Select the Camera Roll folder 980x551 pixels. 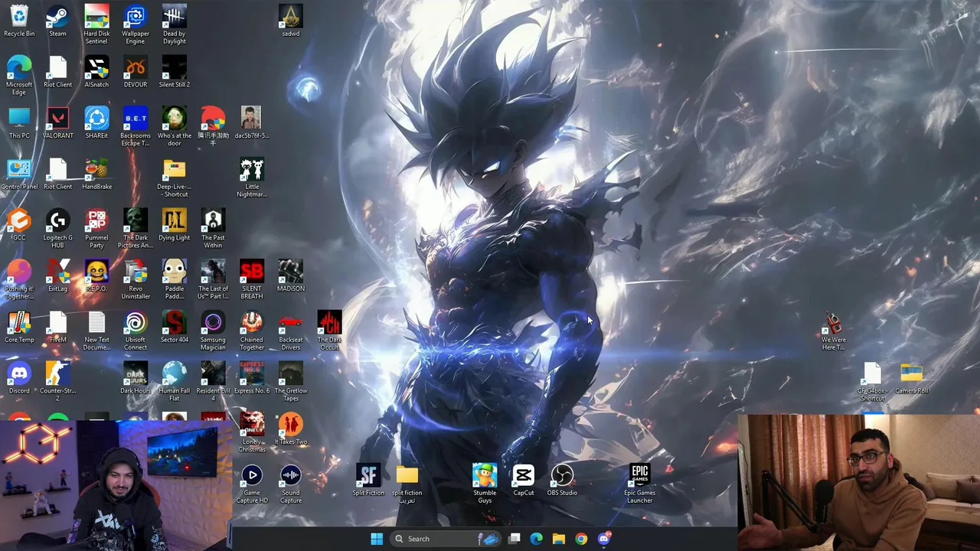point(911,378)
